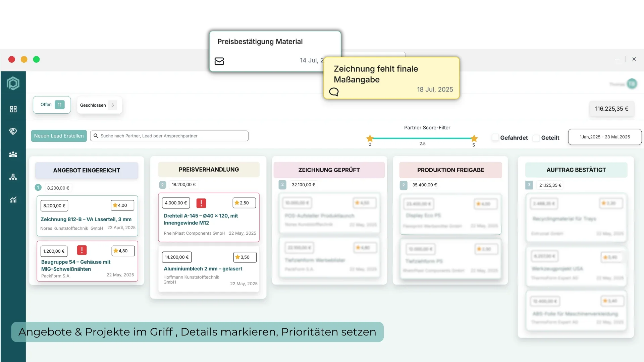Enable the Geteilt checkbox

pyautogui.click(x=536, y=138)
